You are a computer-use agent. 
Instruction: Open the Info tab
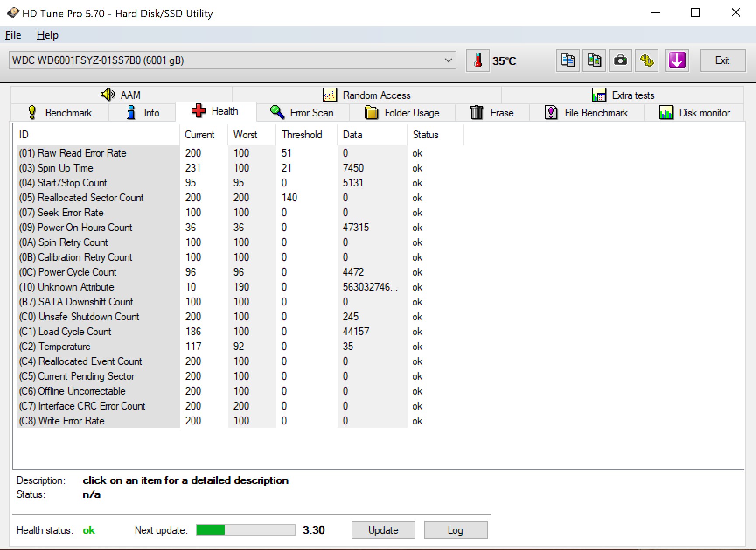[x=143, y=112]
